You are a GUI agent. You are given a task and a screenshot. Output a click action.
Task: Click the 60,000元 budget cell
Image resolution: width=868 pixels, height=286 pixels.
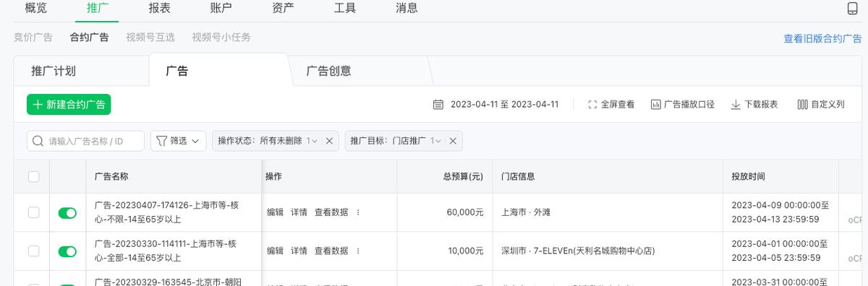coord(465,212)
